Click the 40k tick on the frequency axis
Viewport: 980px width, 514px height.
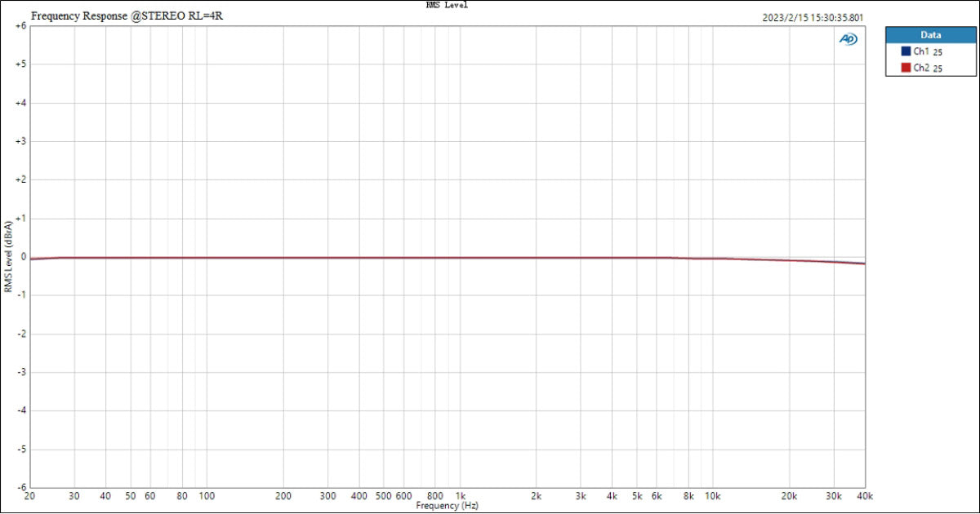(865, 496)
